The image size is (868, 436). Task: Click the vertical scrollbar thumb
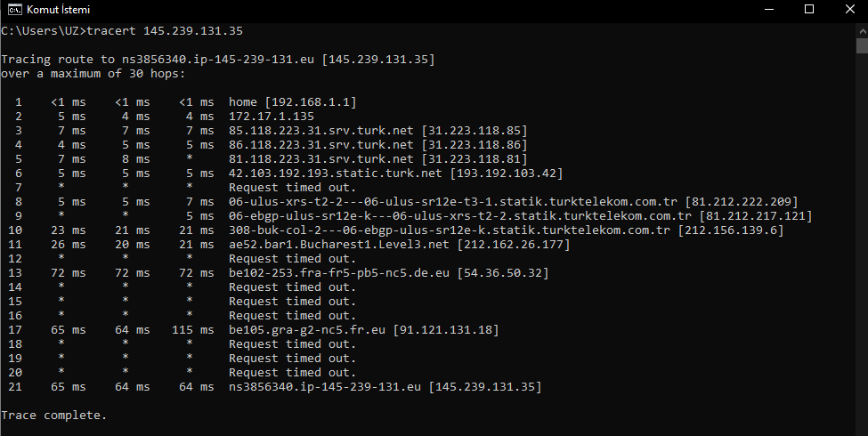tap(862, 45)
